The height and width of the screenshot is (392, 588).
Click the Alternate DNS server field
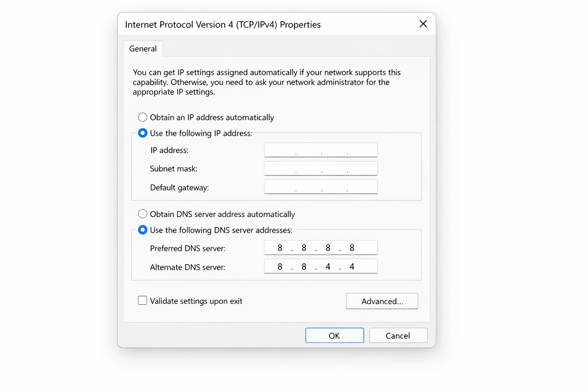[320, 266]
